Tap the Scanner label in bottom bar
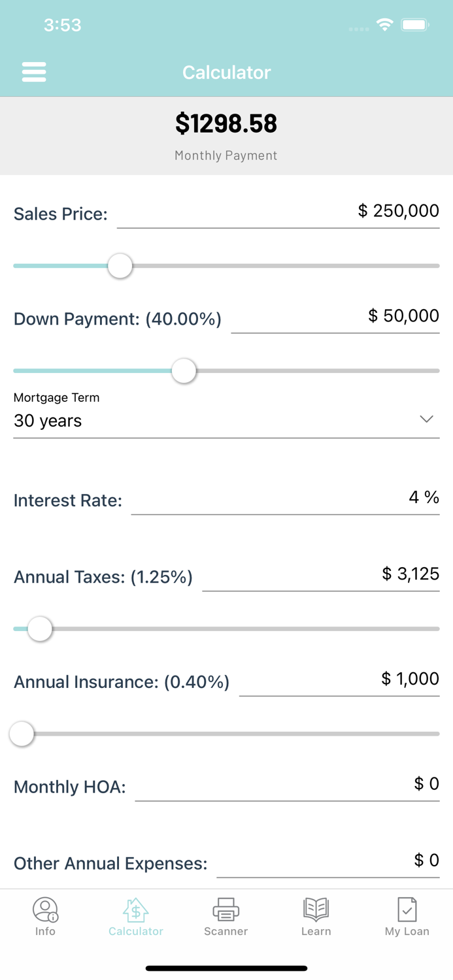This screenshot has height=980, width=453. tap(226, 931)
